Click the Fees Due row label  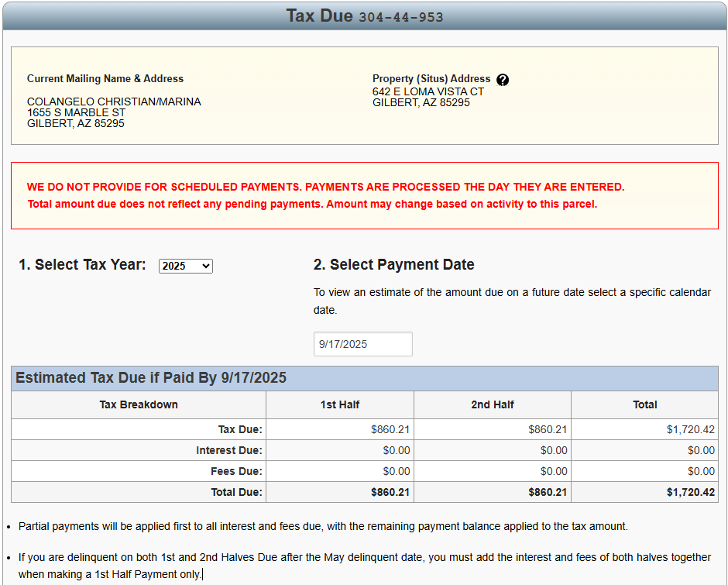pos(237,471)
